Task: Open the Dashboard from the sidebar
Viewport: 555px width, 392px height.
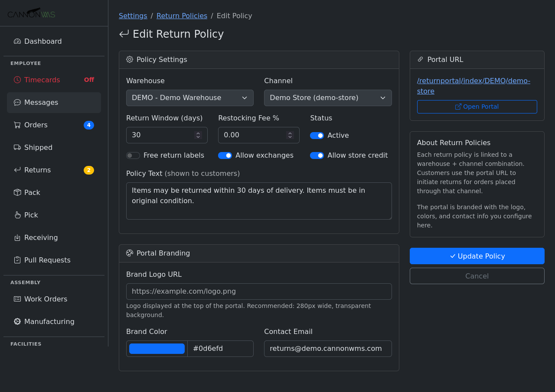Action: click(43, 41)
